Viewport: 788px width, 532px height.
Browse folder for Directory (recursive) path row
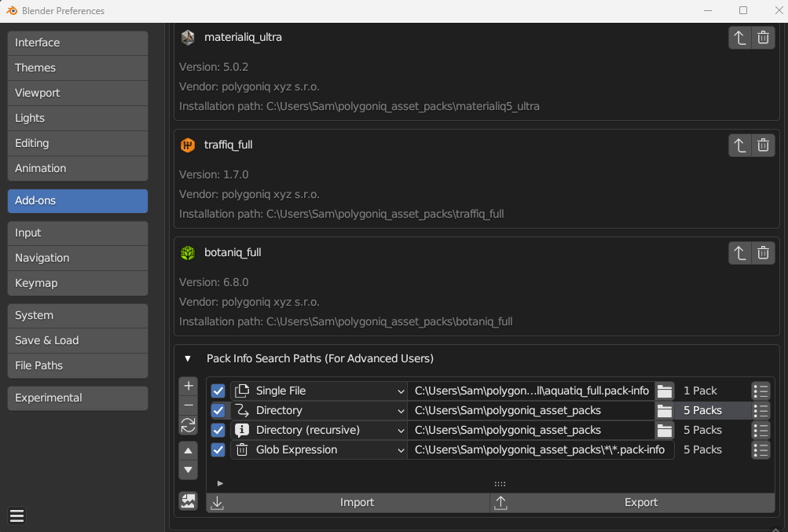click(665, 431)
